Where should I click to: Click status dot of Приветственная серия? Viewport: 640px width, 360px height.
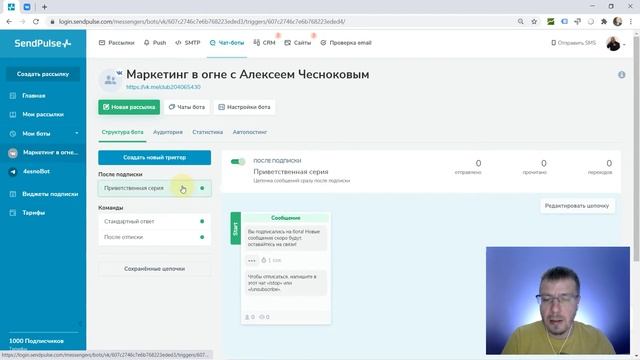(x=202, y=188)
